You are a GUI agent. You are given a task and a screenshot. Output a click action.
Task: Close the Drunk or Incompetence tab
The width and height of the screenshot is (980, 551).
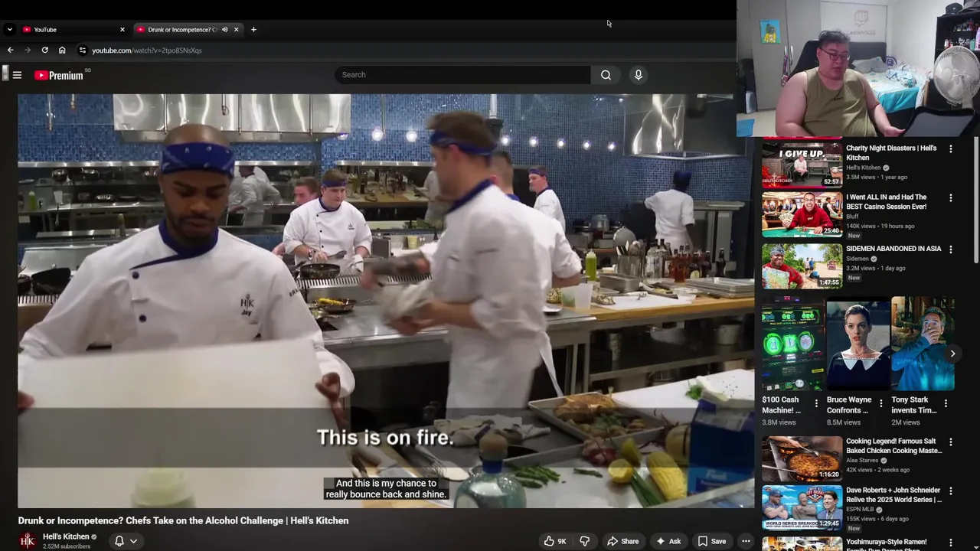pyautogui.click(x=236, y=30)
